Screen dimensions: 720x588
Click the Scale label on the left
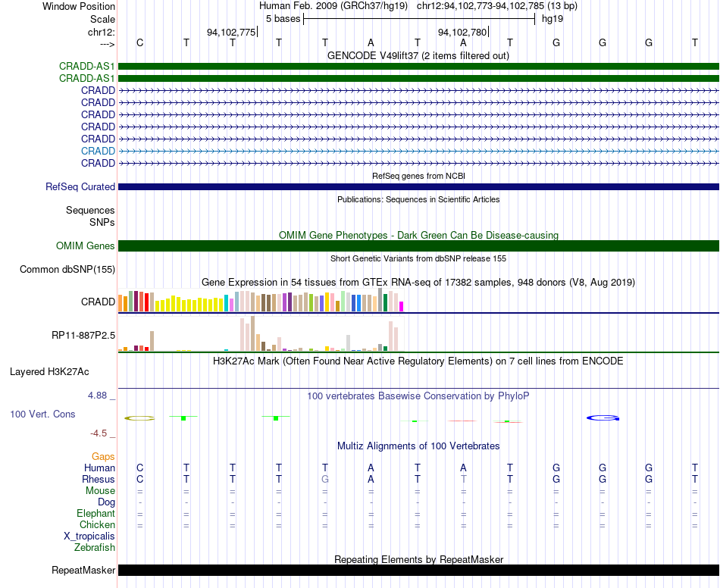click(102, 19)
